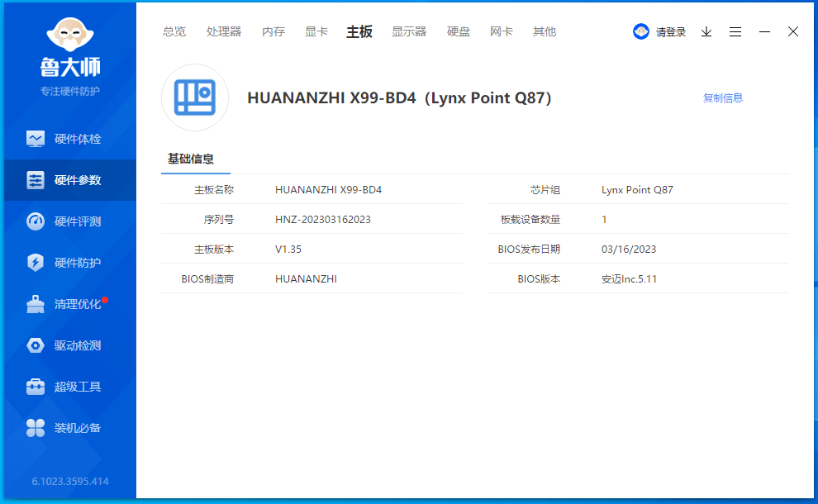
Task: Click the BIOS发布日期 label
Action: coord(529,250)
